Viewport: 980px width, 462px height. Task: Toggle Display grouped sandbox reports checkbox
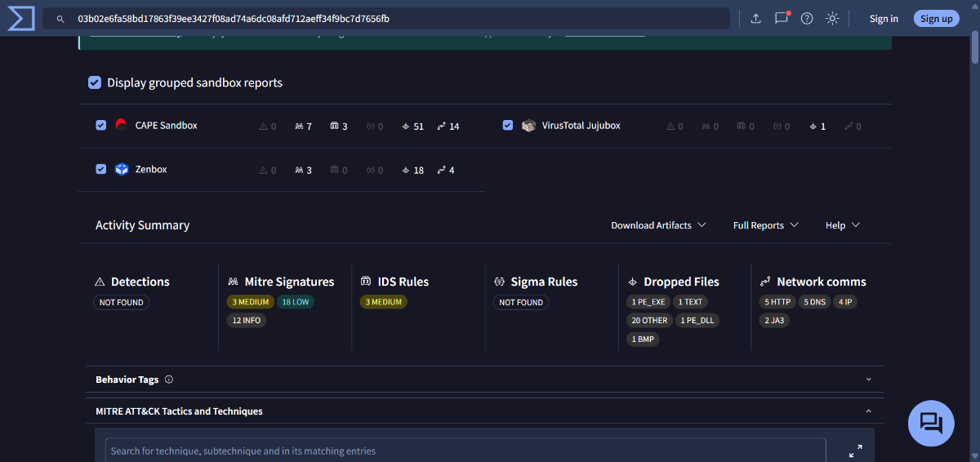coord(95,82)
